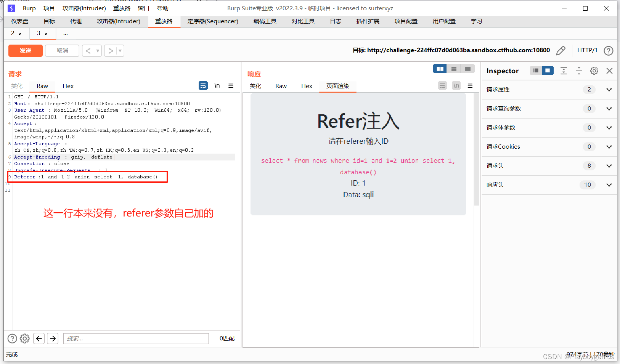Click response pane vertical scrollbar

476,149
